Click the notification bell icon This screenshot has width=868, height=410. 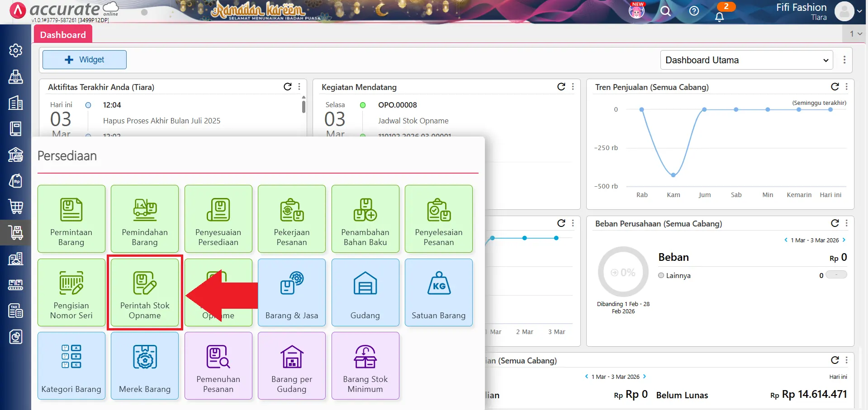tap(719, 17)
